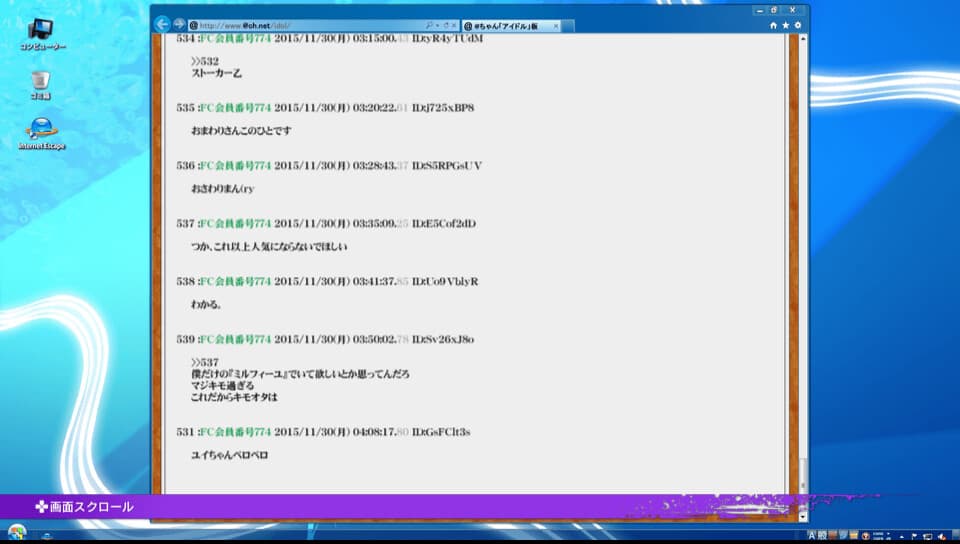Click the line これだからキモオタは
This screenshot has height=544, width=960.
234,397
